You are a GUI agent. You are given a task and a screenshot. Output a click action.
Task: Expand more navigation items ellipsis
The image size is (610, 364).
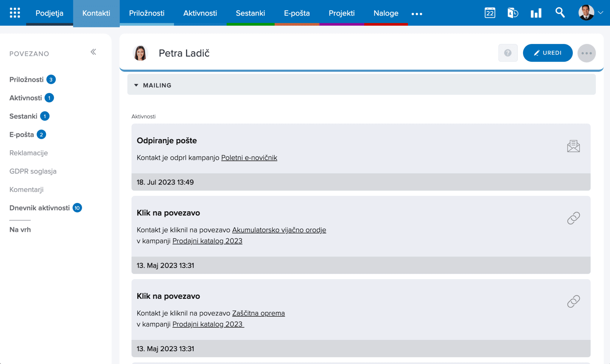[x=417, y=14]
